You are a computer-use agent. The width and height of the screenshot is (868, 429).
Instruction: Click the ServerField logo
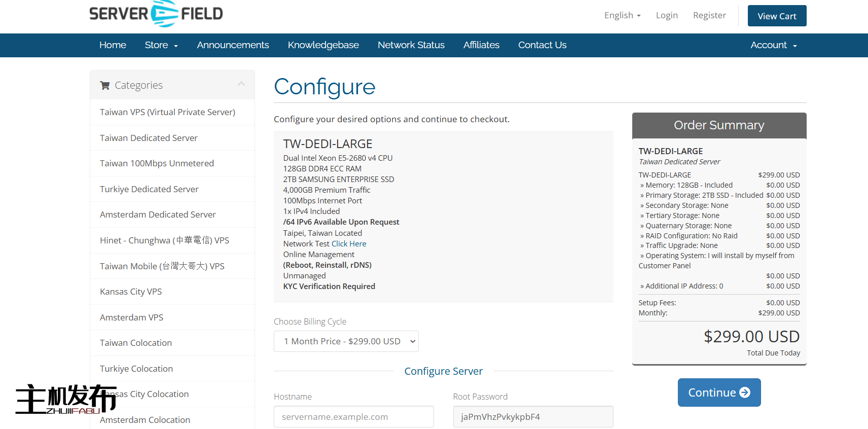156,14
